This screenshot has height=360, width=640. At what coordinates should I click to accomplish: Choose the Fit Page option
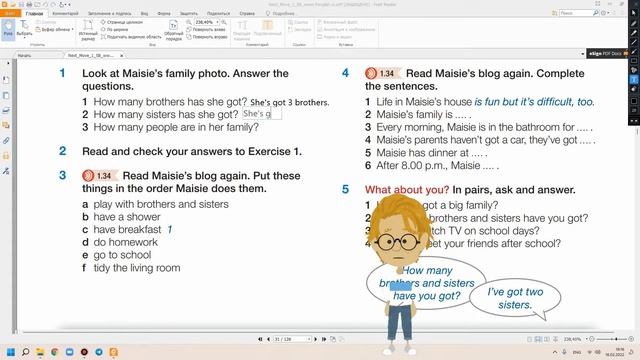click(x=122, y=22)
